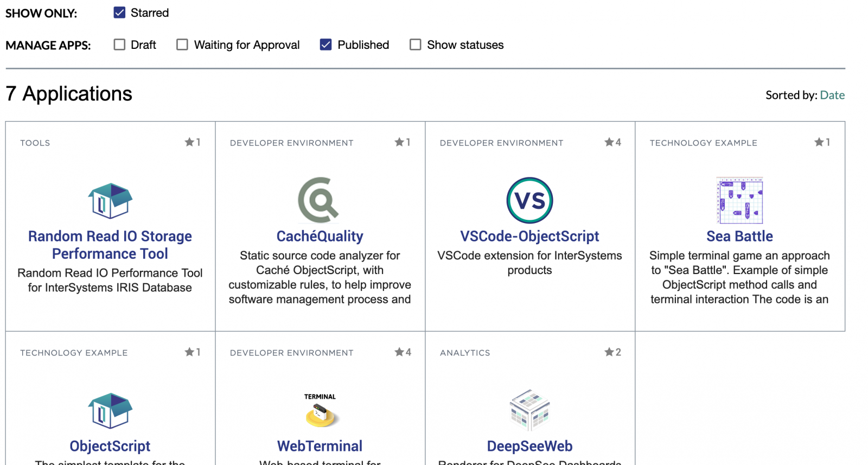Click 'Random Read IO Performance Tool' description text
The width and height of the screenshot is (868, 465).
click(x=110, y=280)
